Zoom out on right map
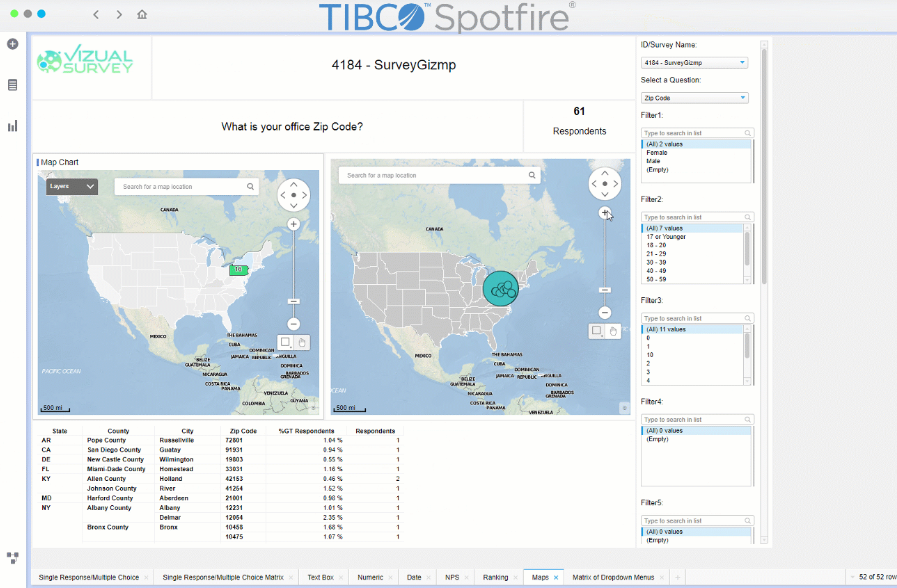Viewport: 897px width, 588px height. pyautogui.click(x=605, y=312)
